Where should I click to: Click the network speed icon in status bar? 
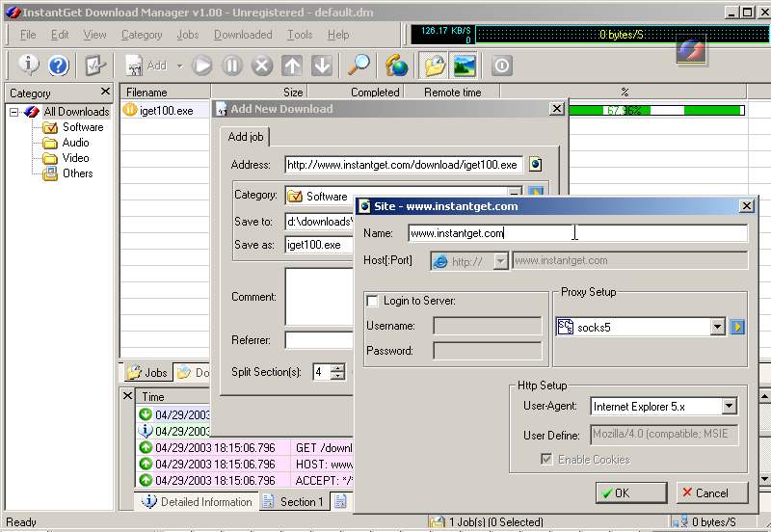680,522
